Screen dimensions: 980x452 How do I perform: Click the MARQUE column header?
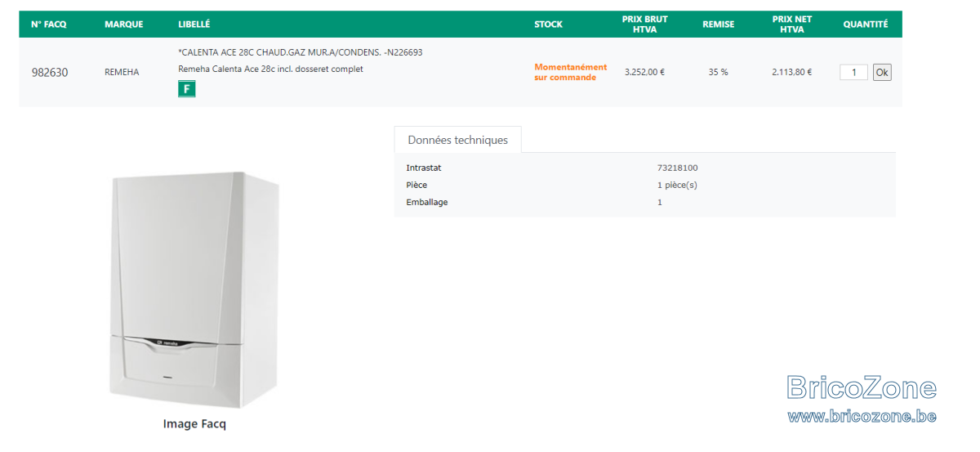[x=124, y=25]
